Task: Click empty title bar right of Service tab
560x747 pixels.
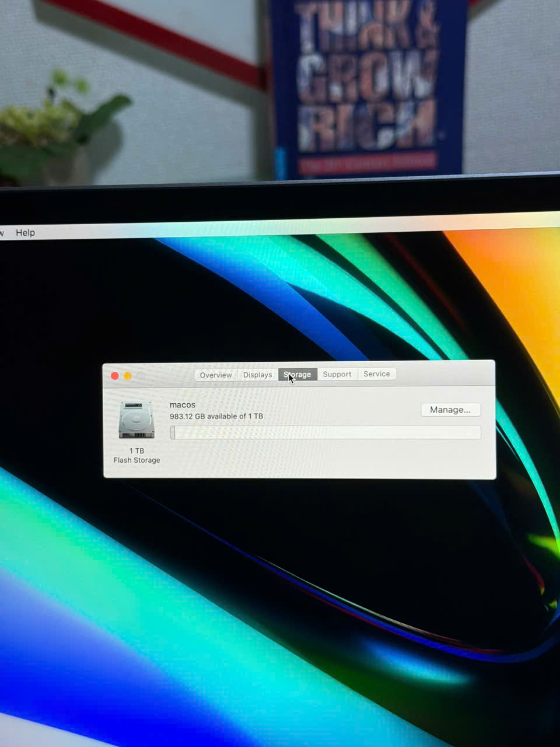Action: click(443, 373)
